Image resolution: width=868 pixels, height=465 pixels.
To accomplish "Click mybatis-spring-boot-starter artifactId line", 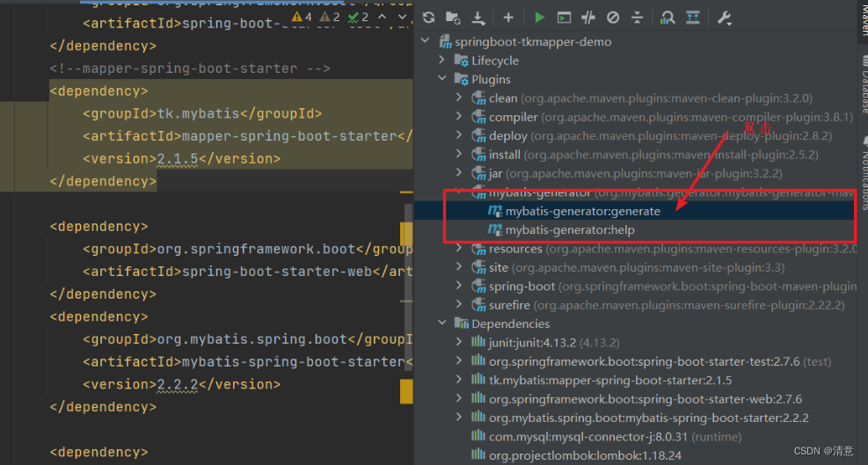I will point(247,361).
